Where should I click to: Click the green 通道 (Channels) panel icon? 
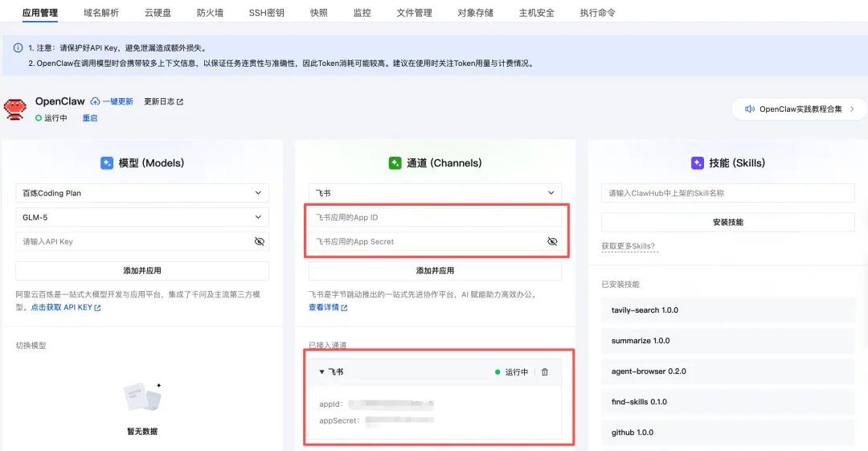[x=395, y=163]
